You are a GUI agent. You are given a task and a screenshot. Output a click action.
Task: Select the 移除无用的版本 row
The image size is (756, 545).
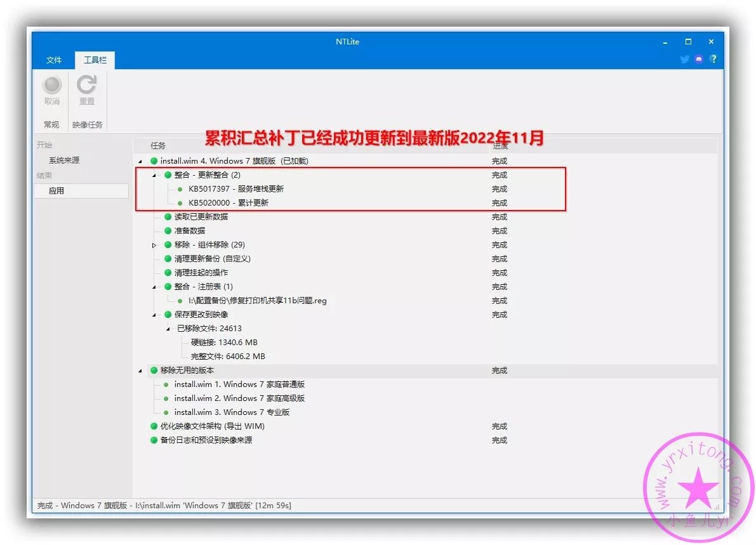pyautogui.click(x=187, y=371)
